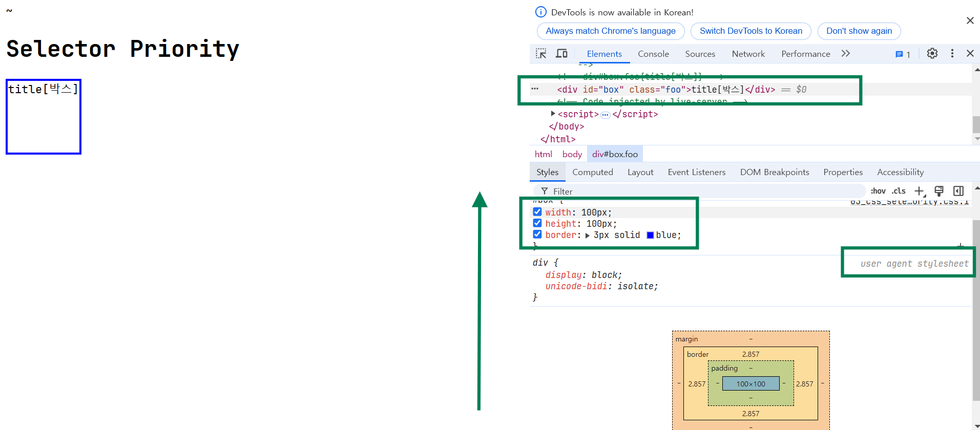This screenshot has height=430, width=980.
Task: Select the Computed pane tab
Action: coord(592,172)
